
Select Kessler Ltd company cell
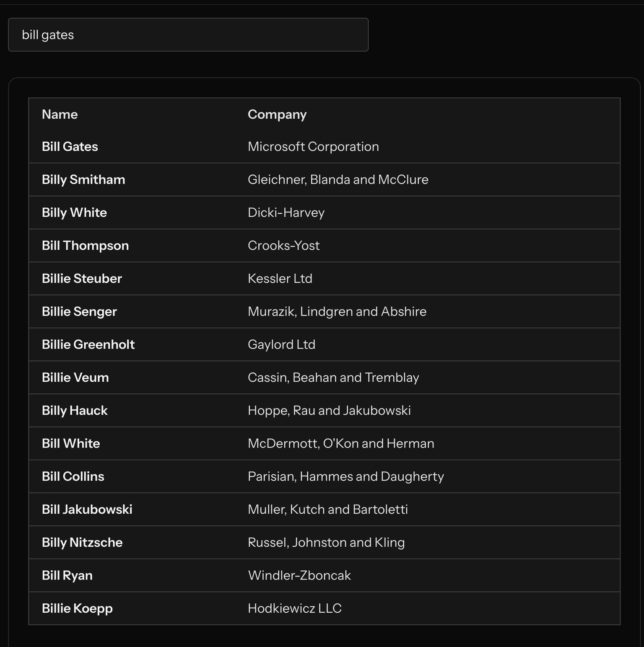pyautogui.click(x=280, y=278)
